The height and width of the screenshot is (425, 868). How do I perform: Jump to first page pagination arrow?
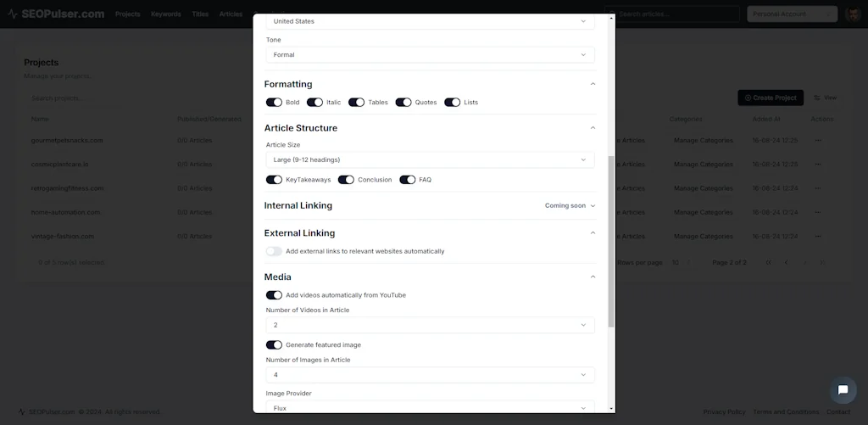pos(769,263)
